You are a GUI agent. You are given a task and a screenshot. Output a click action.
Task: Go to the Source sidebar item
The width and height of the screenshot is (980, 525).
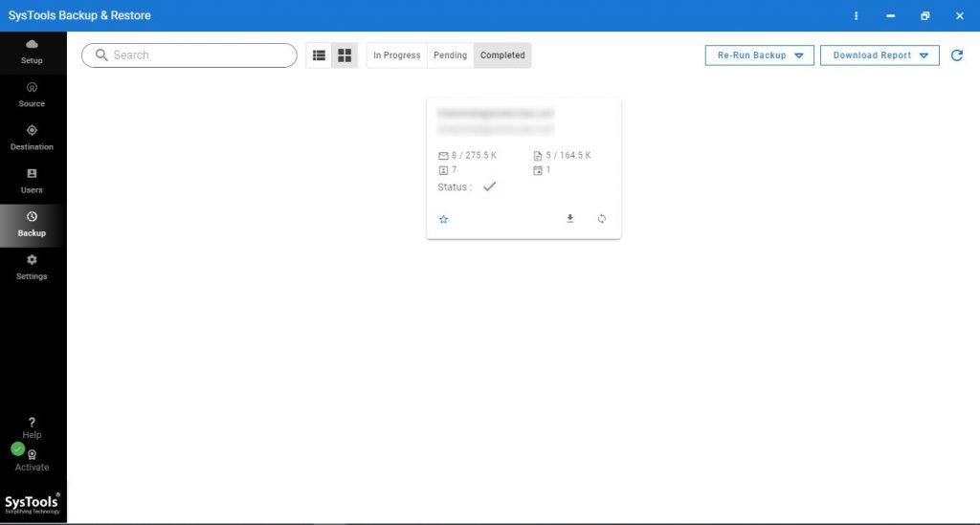tap(32, 96)
